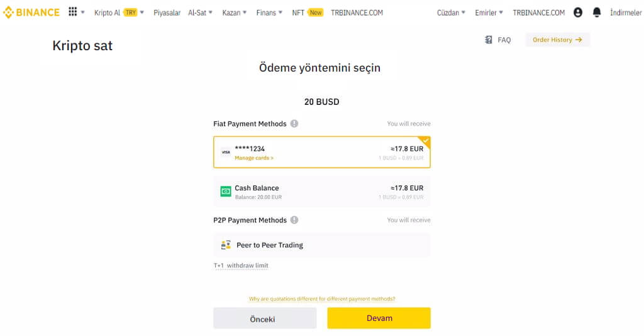Click the Binance logo
The width and height of the screenshot is (644, 336).
pos(31,13)
